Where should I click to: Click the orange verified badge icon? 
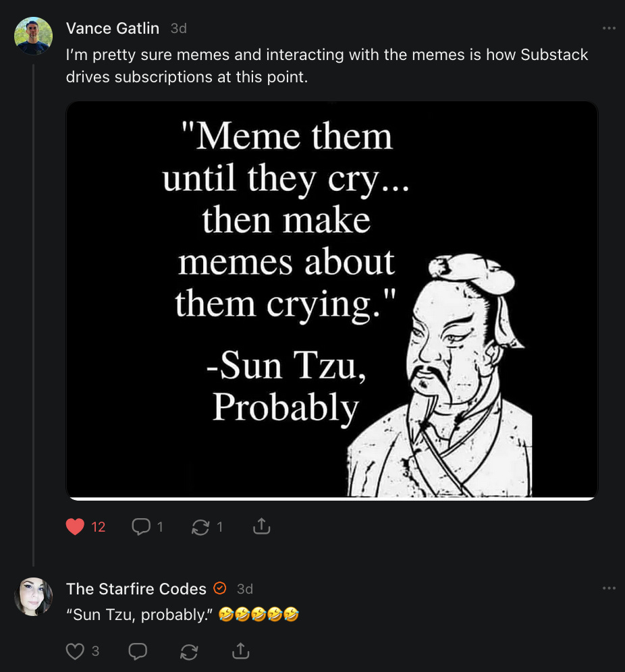click(x=219, y=588)
